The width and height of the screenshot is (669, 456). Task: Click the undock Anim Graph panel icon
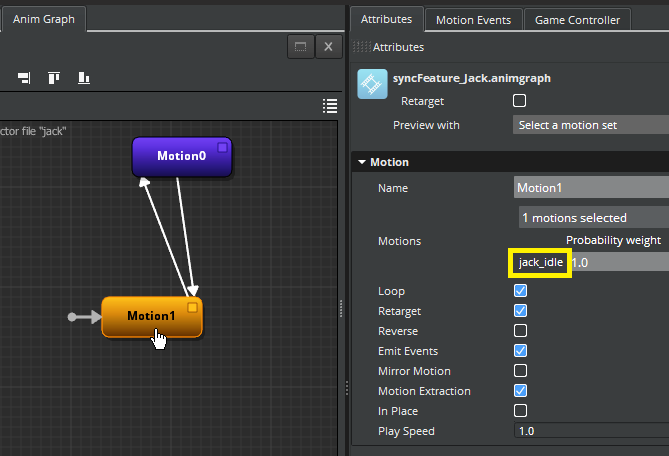pos(299,47)
